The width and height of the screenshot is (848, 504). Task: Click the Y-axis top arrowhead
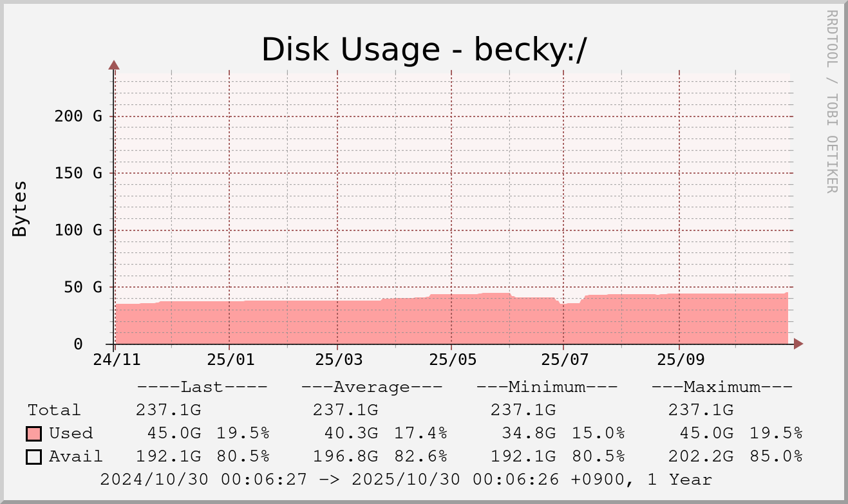point(114,65)
